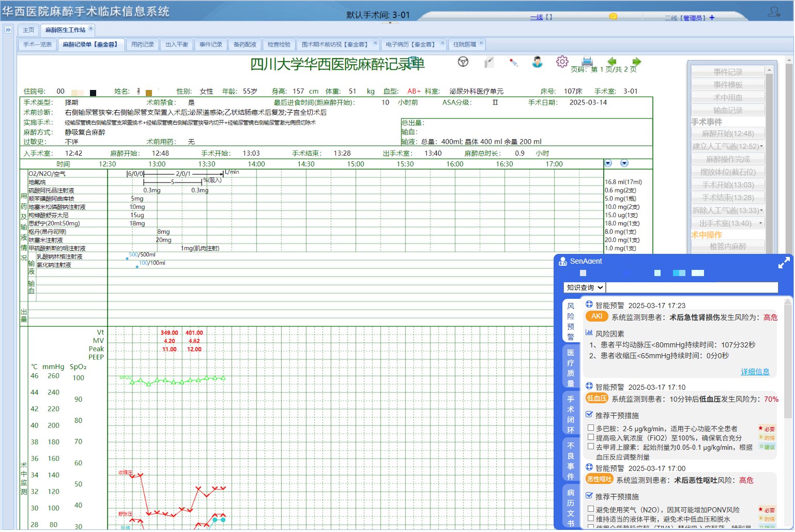Click the red syringe icon
The width and height of the screenshot is (795, 532).
pyautogui.click(x=513, y=62)
